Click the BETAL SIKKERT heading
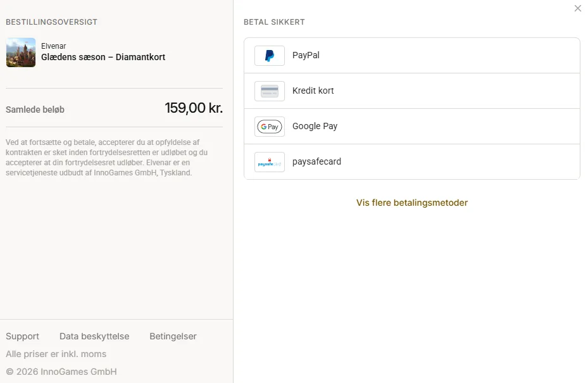 274,22
